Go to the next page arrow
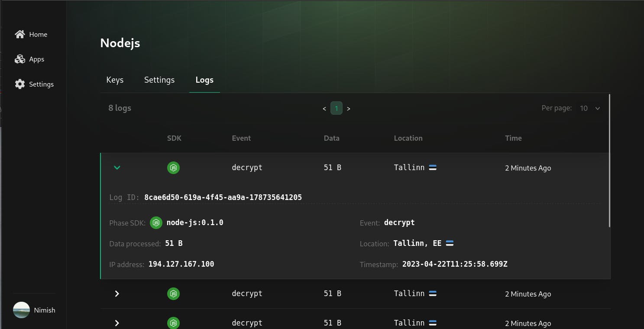Image resolution: width=644 pixels, height=329 pixels. 349,109
